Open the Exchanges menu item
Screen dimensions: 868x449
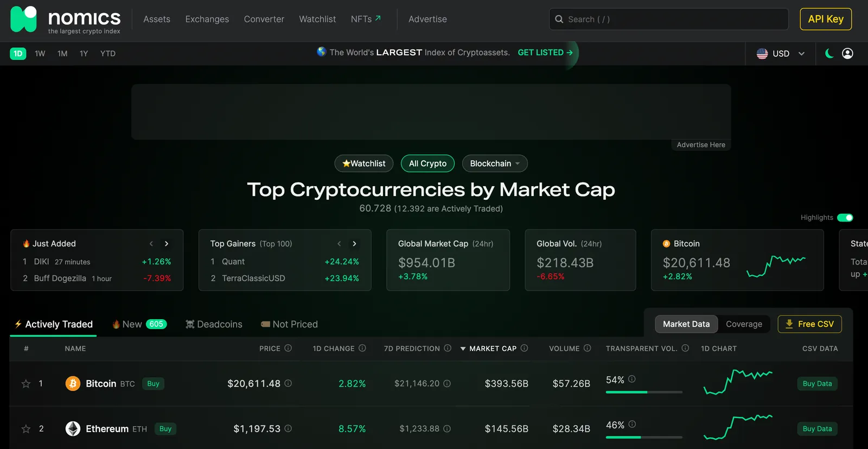pos(207,19)
